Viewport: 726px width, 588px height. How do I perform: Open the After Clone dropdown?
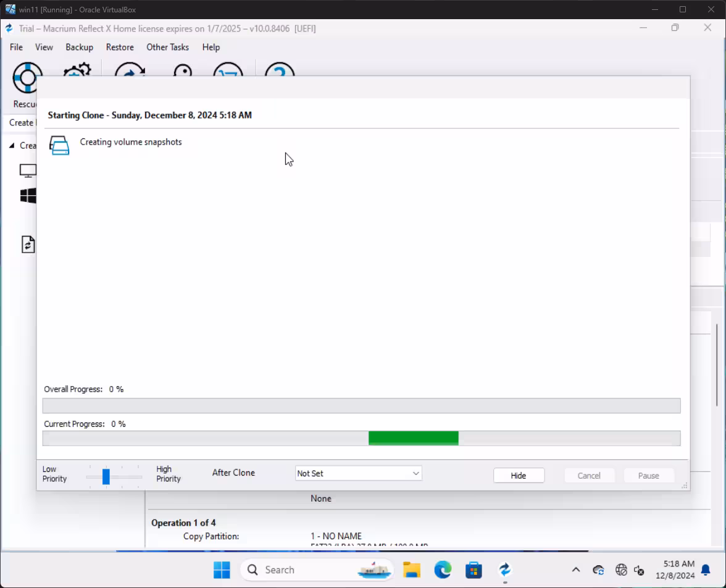(x=358, y=474)
